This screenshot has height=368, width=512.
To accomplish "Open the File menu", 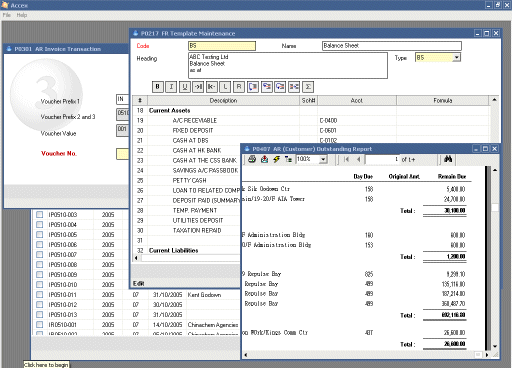I will (x=7, y=15).
